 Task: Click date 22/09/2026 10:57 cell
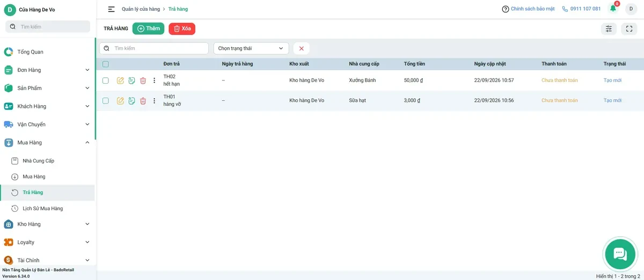[x=494, y=80]
